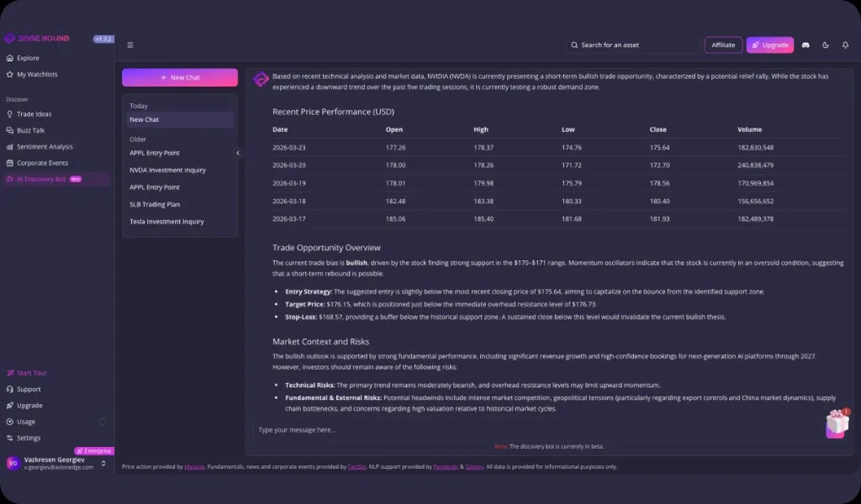Click the gift box icon near the input

point(837,425)
